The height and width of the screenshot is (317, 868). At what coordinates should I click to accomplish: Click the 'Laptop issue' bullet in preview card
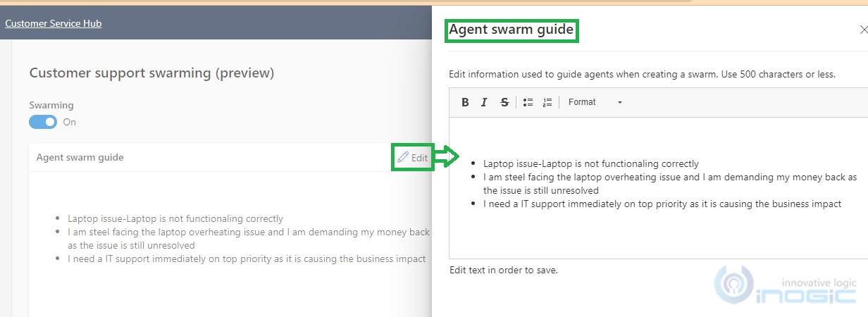175,218
